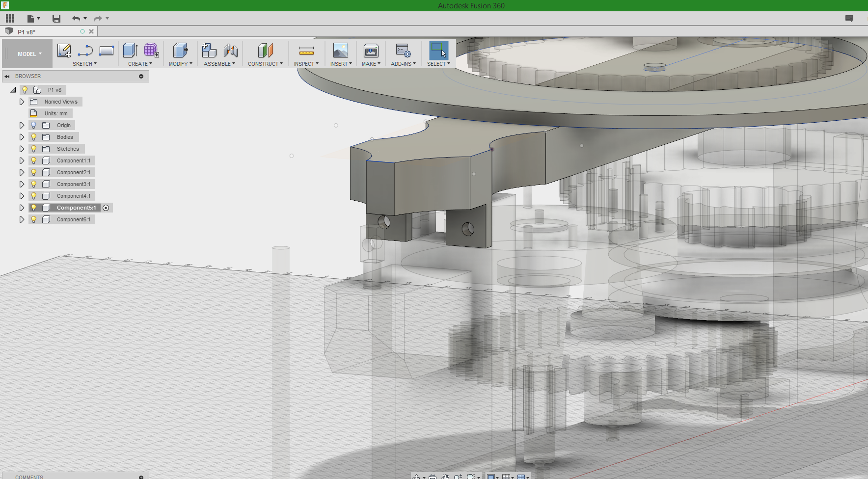Close the P1 v8* document tab

point(91,31)
